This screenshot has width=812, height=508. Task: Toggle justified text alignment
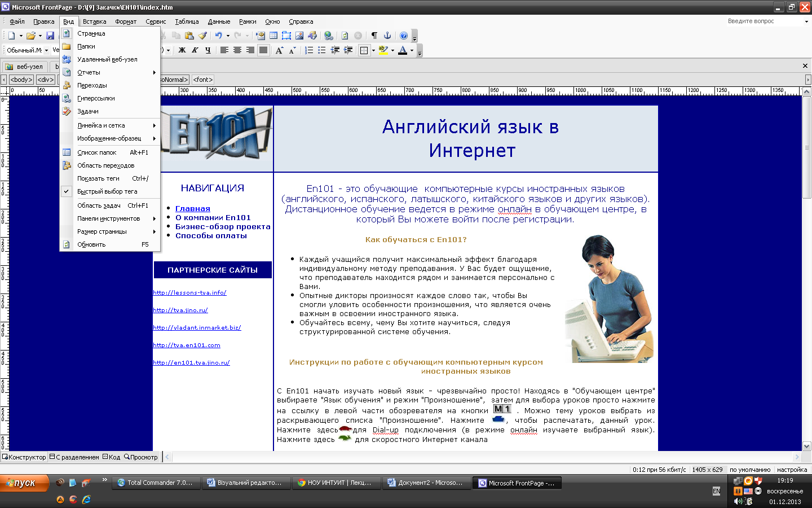(x=263, y=50)
